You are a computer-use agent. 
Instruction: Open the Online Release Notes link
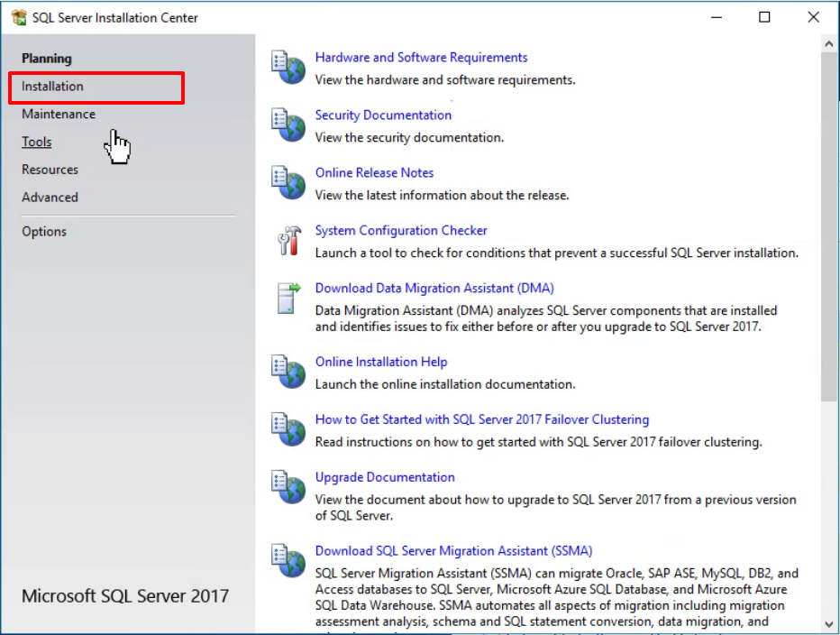click(374, 172)
